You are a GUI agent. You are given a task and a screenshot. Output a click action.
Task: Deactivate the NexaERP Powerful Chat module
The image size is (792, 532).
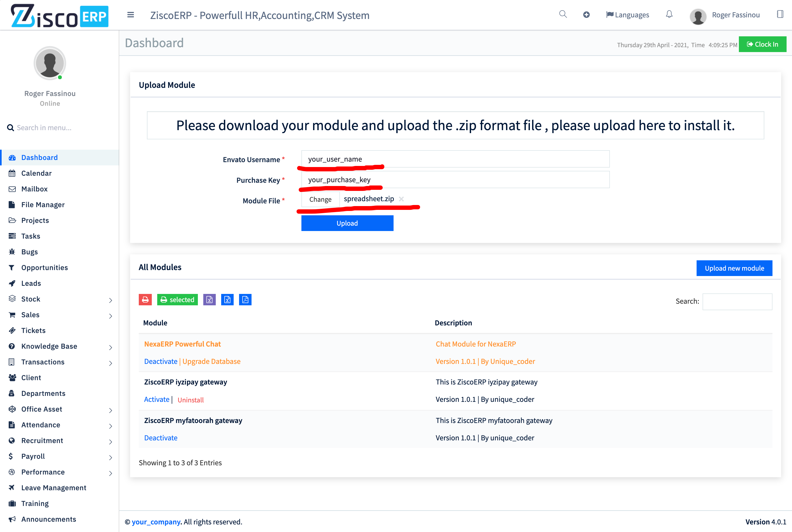tap(160, 361)
